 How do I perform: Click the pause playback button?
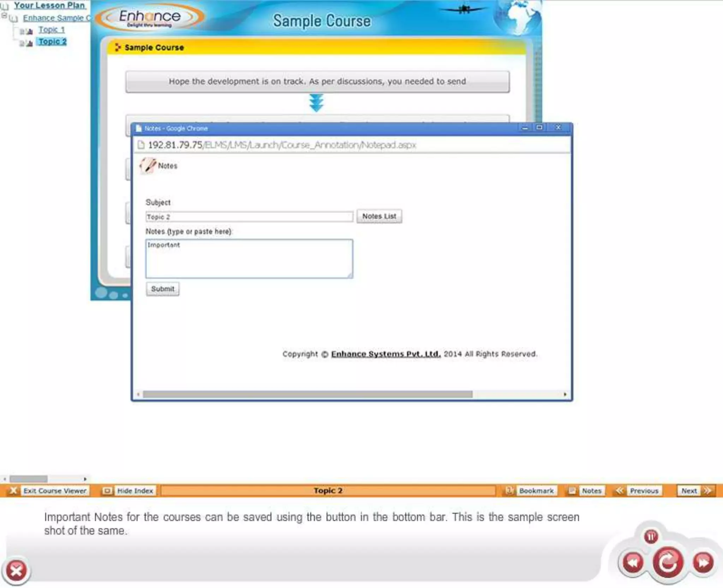651,536
